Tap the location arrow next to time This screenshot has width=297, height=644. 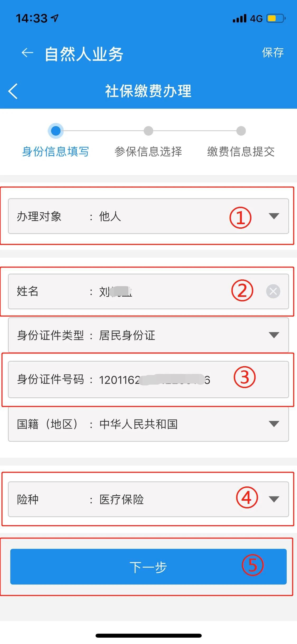55,18
